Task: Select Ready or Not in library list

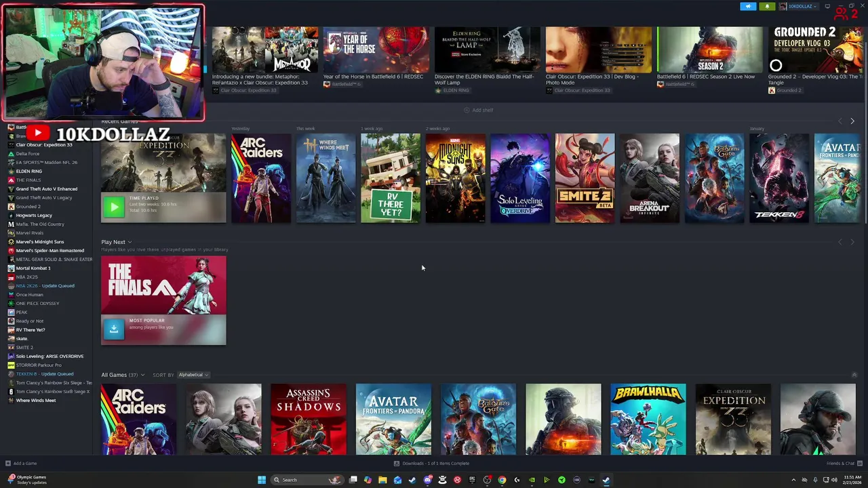Action: (x=30, y=321)
